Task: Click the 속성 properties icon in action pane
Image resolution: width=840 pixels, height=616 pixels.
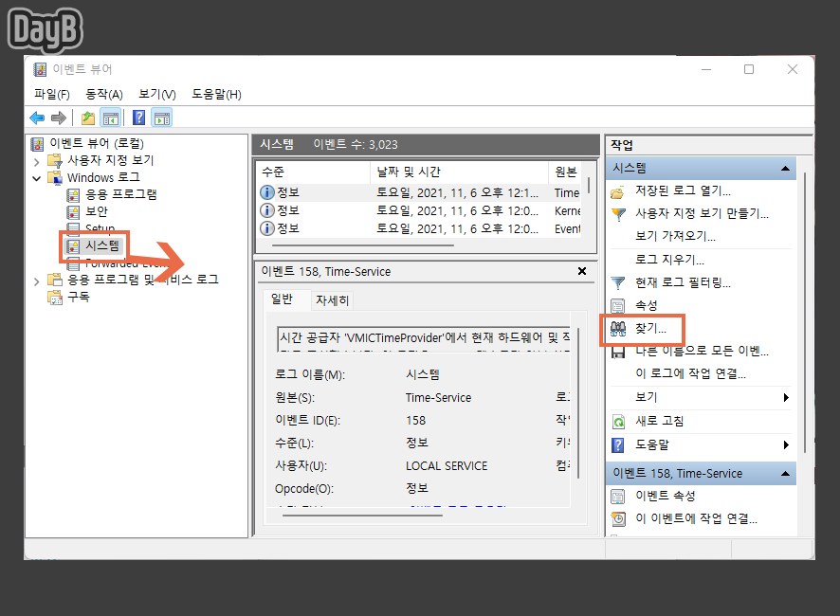Action: tap(617, 303)
